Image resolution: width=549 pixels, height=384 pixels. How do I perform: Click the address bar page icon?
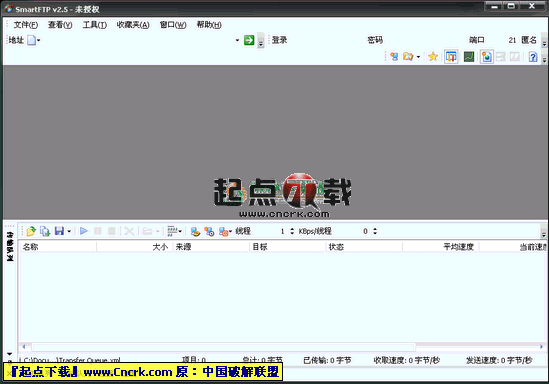(x=32, y=40)
